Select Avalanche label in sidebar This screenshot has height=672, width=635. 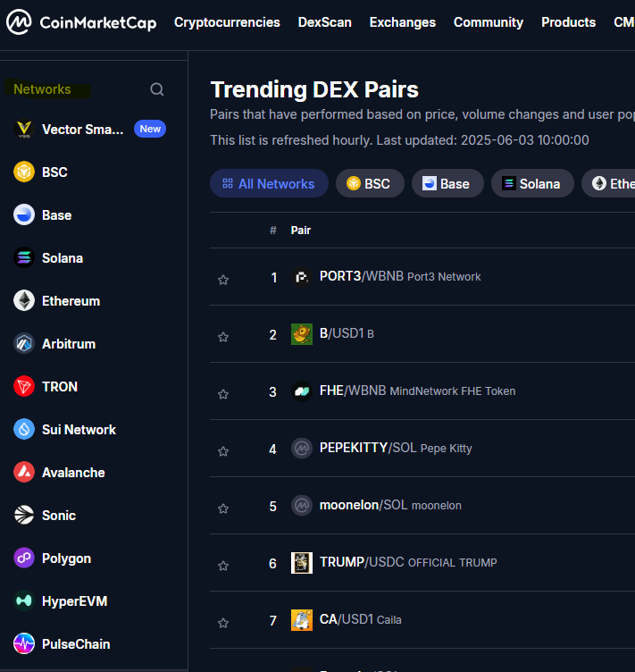pyautogui.click(x=73, y=473)
